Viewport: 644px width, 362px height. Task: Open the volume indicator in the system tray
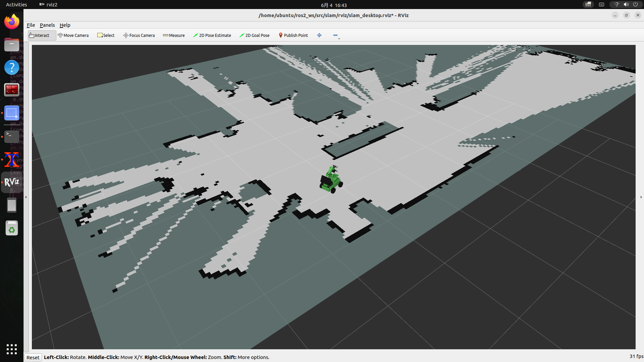pos(626,5)
